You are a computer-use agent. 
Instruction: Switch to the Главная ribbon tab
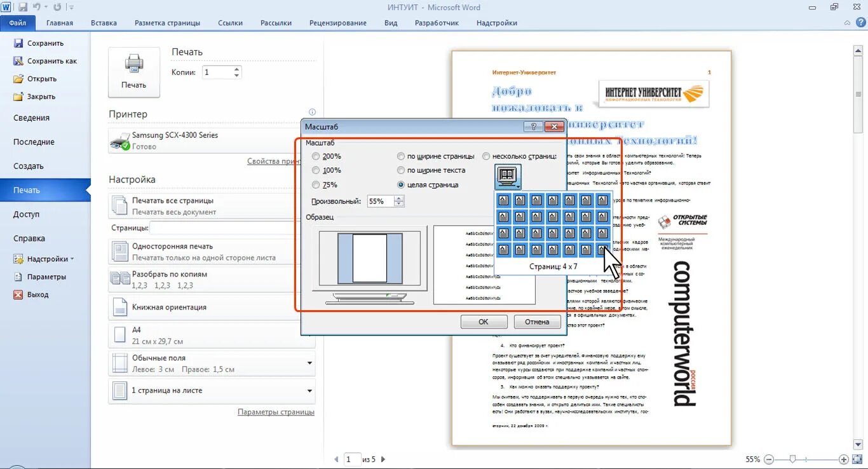(x=60, y=23)
